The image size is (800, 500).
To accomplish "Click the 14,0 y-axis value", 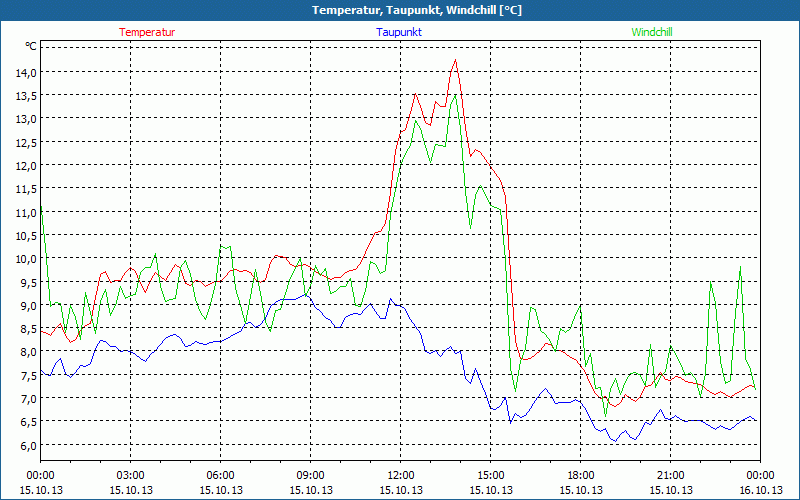I will (x=27, y=73).
